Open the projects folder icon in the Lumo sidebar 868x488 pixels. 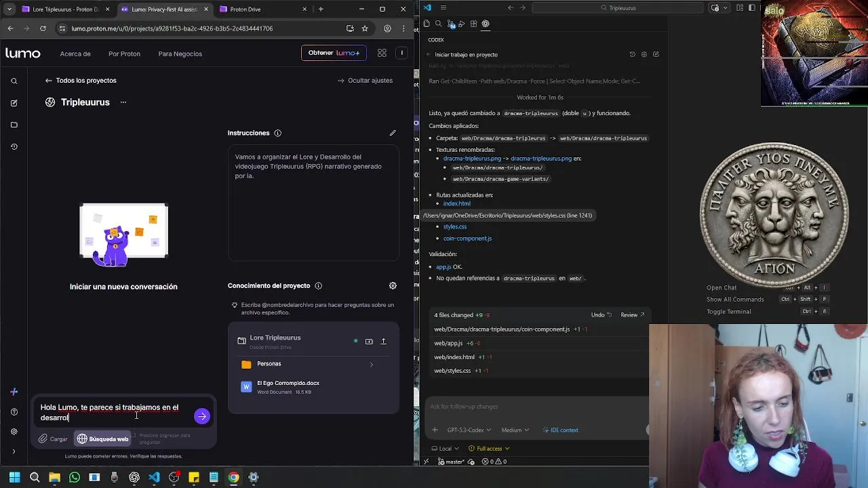(x=14, y=125)
